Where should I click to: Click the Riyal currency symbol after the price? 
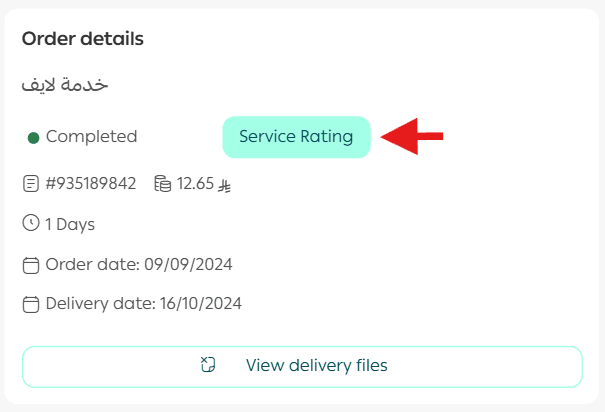pos(226,185)
